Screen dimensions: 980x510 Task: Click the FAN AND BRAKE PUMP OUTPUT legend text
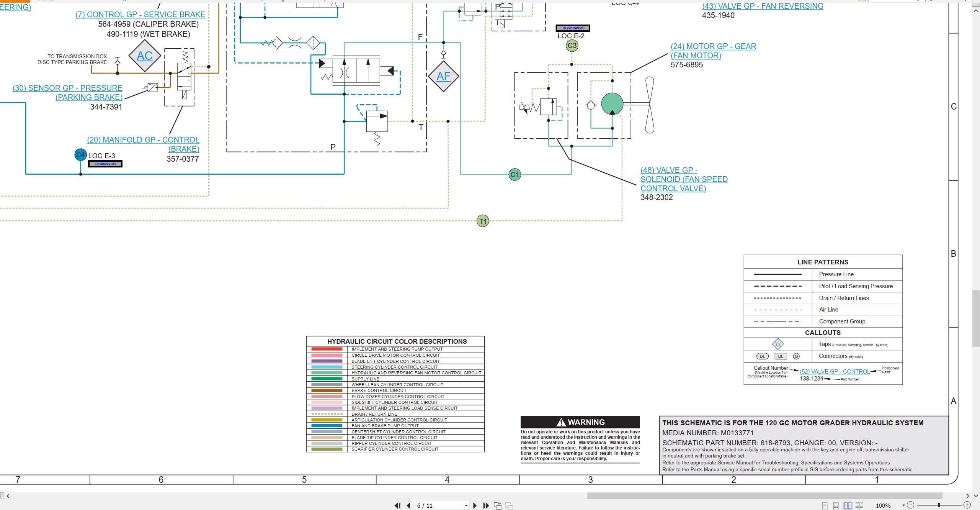coord(385,426)
